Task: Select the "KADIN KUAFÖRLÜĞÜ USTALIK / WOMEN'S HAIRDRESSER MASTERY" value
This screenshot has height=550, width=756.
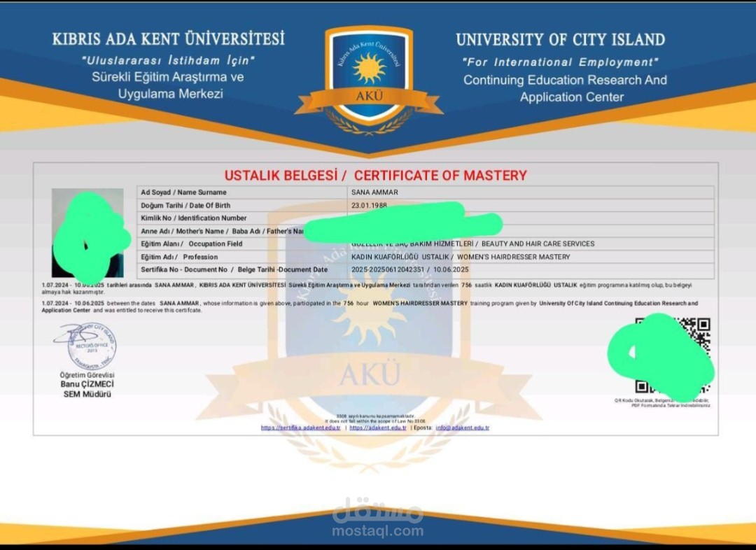Action: pos(461,257)
